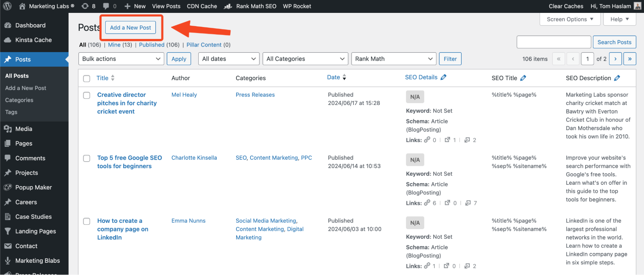Viewport: 644px width, 275px height.
Task: Click the search posts input field
Action: click(x=554, y=42)
